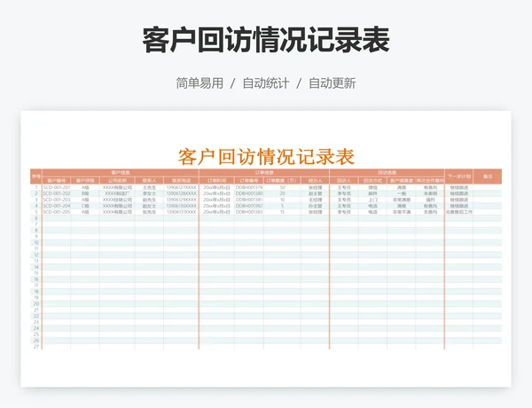
Task: Click order number DDBH001381
Action: tap(249, 200)
